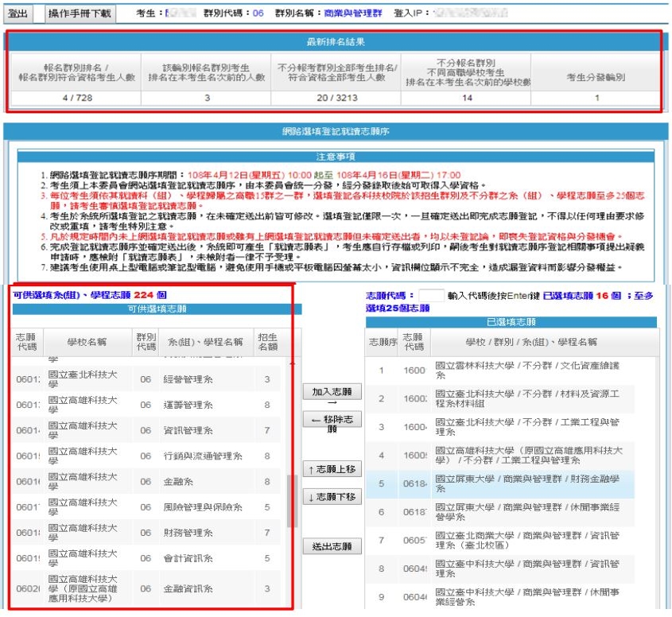This screenshot has width=672, height=617.
Task: Move selected choice up with 志願上移
Action: [332, 469]
